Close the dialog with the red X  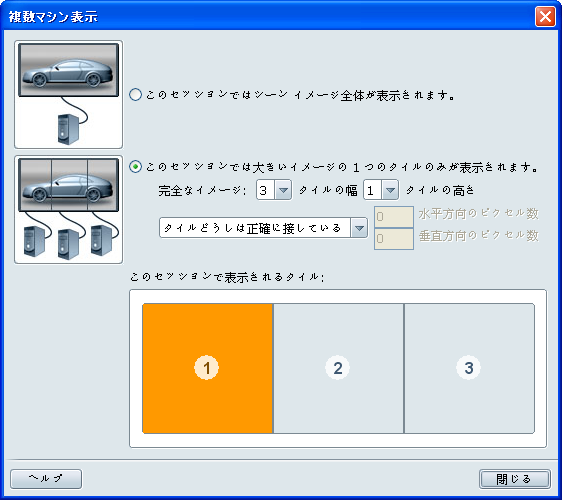click(x=545, y=16)
